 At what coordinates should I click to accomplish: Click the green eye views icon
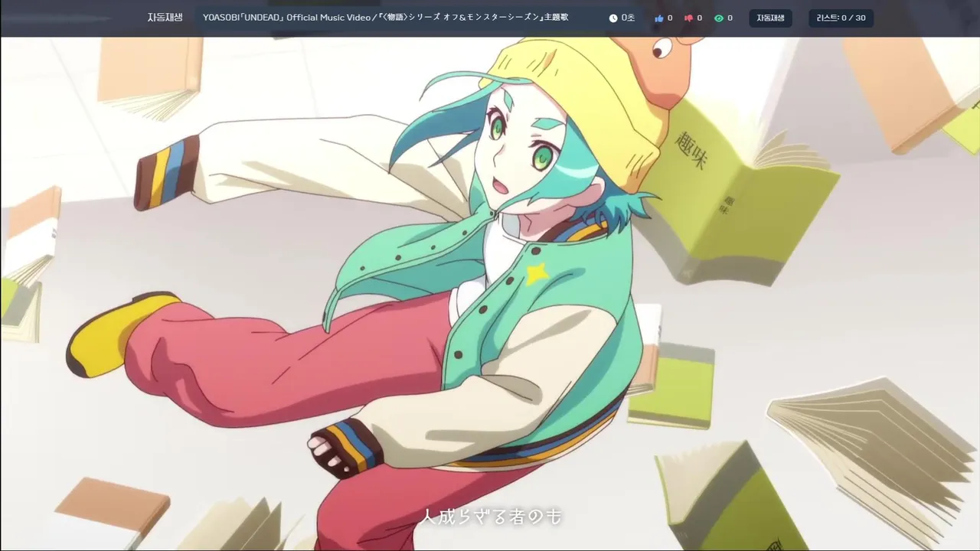[718, 18]
